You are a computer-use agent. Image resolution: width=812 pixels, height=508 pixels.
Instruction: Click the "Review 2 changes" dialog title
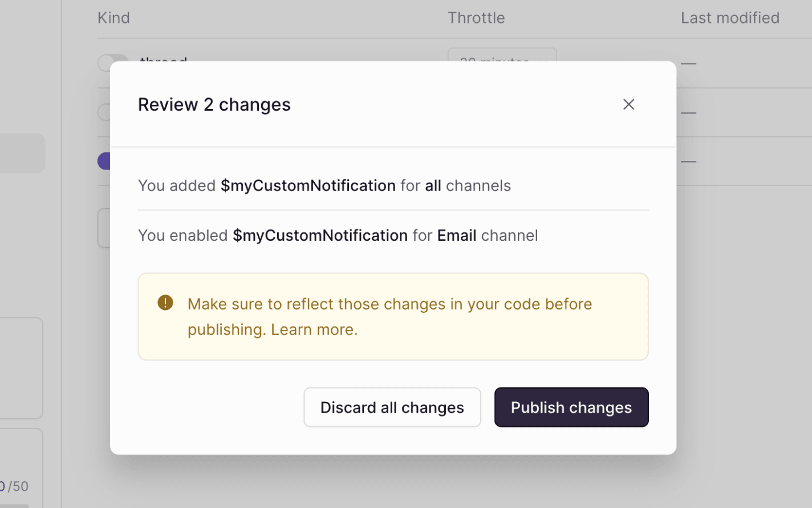click(x=214, y=104)
